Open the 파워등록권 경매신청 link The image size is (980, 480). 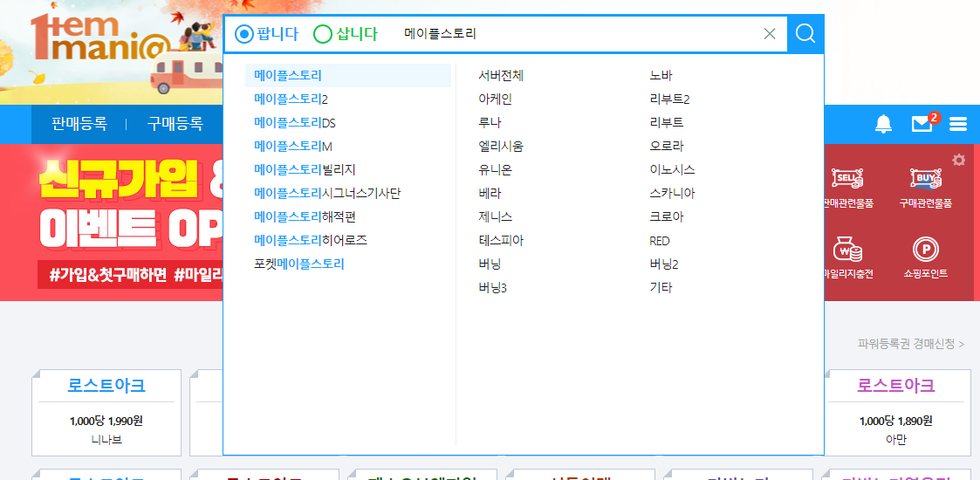click(911, 344)
